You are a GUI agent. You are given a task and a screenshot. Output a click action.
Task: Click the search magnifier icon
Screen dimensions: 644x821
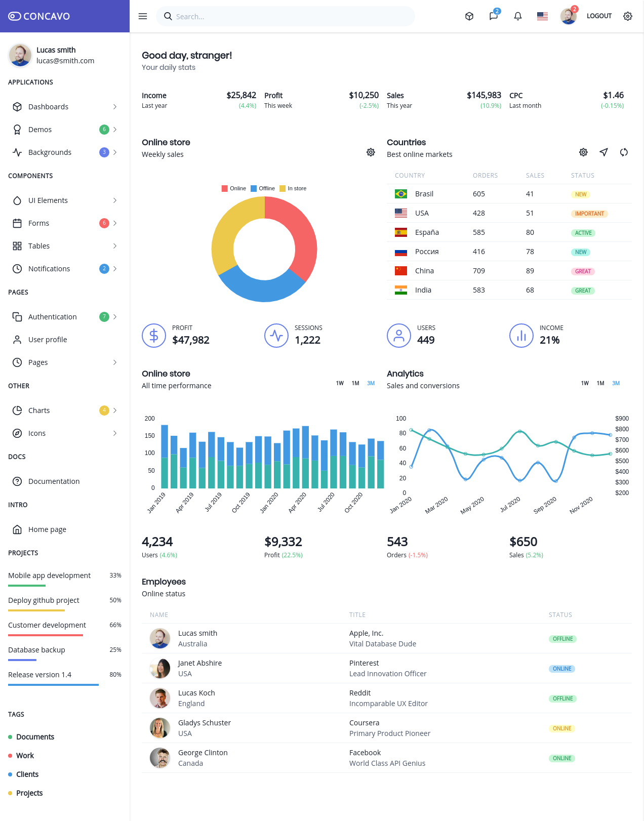point(168,16)
